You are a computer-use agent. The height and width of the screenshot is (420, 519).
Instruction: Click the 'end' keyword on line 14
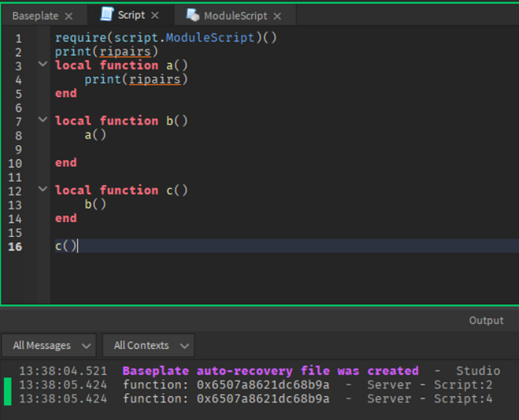coord(66,218)
